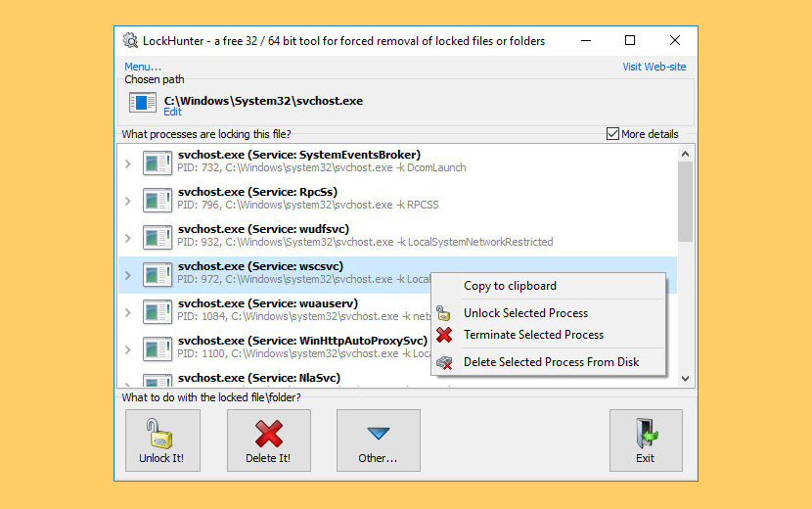Select svchost.exe (Service: wuauserv) title text
Viewport: 812px width, 509px height.
tap(268, 303)
